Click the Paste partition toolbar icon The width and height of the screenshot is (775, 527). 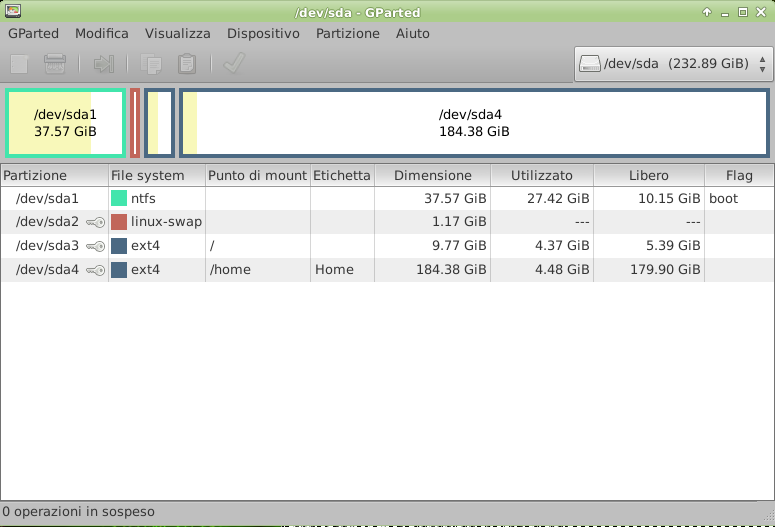tap(186, 64)
